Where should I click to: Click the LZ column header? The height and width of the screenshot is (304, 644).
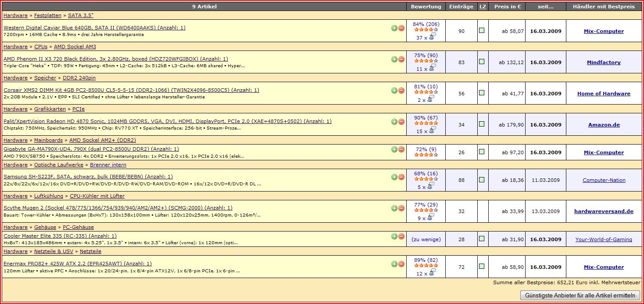pyautogui.click(x=483, y=7)
